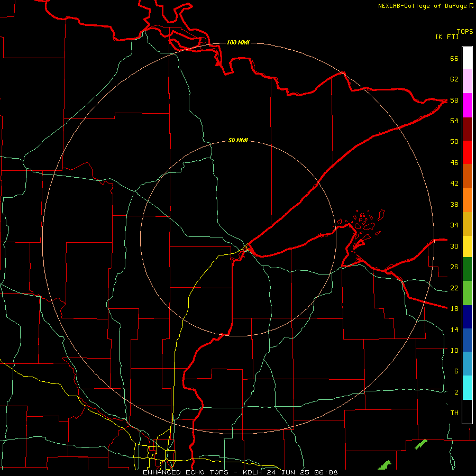Click the white 66 kft legend swatch
The height and width of the screenshot is (476, 476).
[467, 58]
